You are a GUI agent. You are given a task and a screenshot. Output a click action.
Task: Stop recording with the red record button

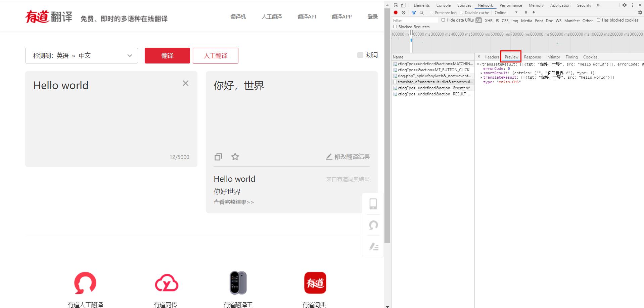pos(396,12)
